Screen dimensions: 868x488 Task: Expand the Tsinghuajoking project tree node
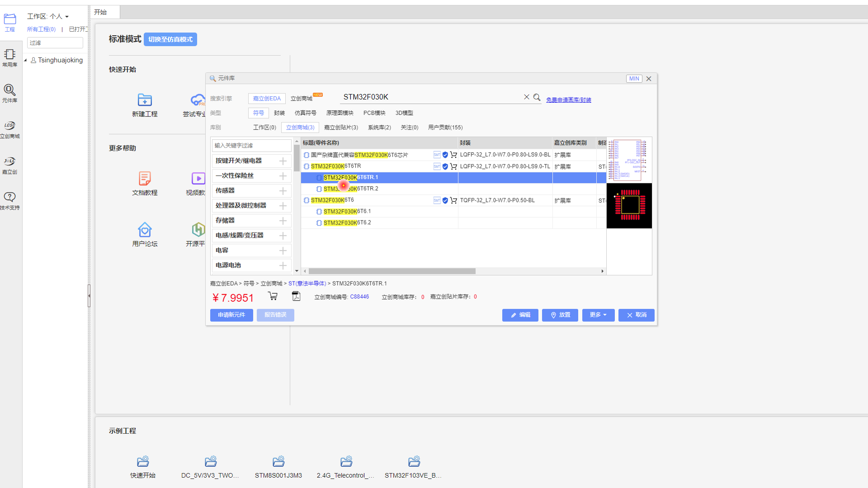[x=25, y=60]
